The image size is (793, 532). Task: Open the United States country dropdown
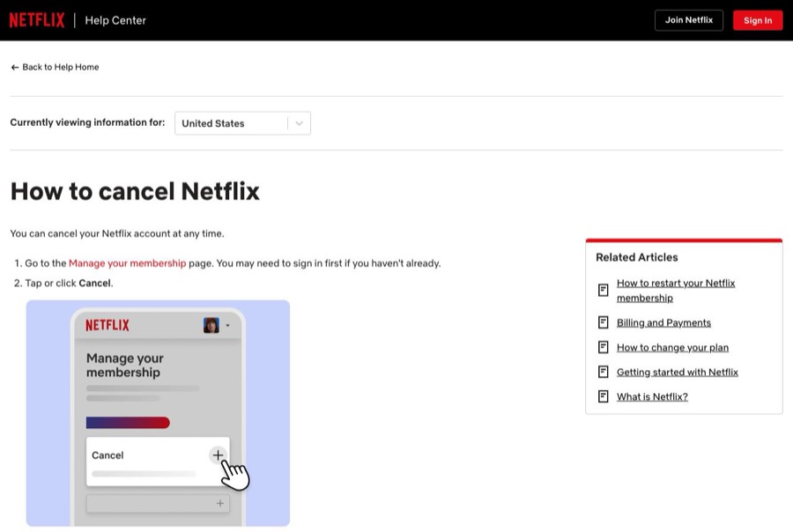tap(243, 123)
